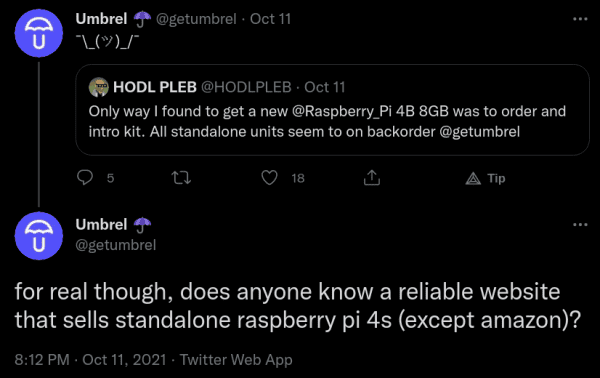Open the @Raspberry_Pi mention

342,111
